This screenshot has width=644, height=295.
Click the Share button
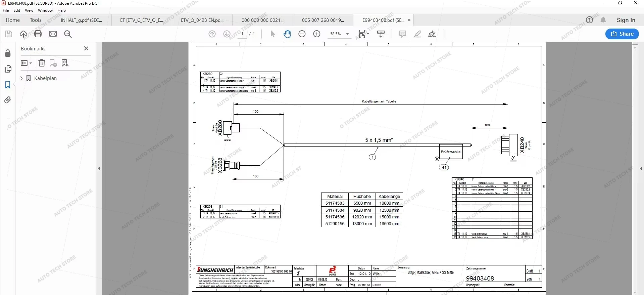point(622,34)
